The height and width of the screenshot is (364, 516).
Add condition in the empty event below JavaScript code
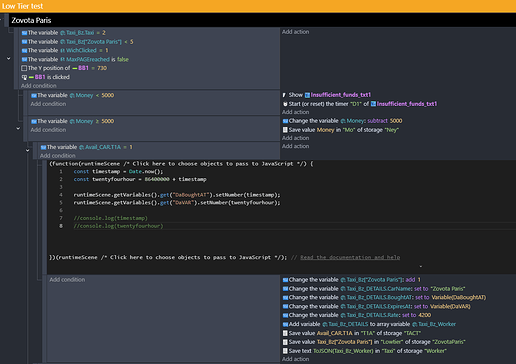pyautogui.click(x=67, y=280)
